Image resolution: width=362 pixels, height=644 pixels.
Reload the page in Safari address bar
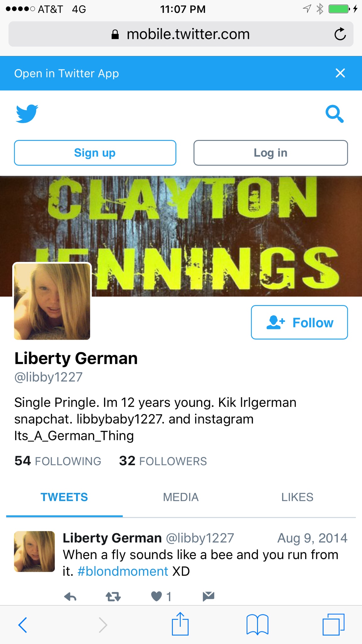click(340, 34)
